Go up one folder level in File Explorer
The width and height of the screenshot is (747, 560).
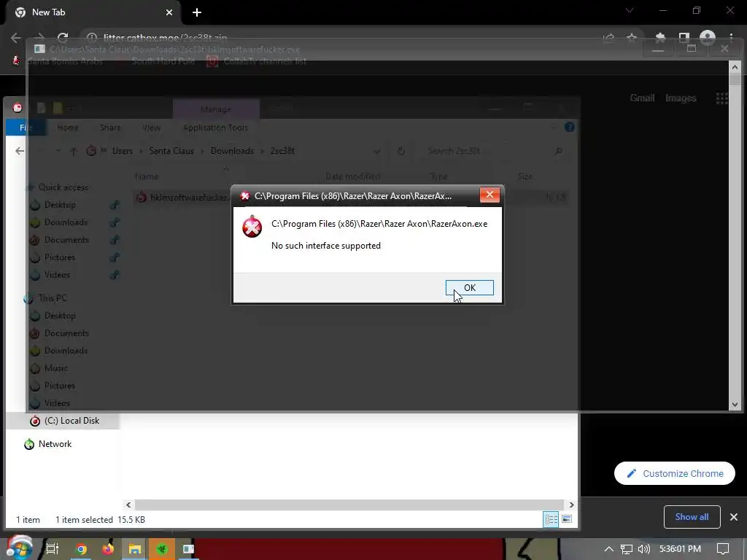click(74, 151)
